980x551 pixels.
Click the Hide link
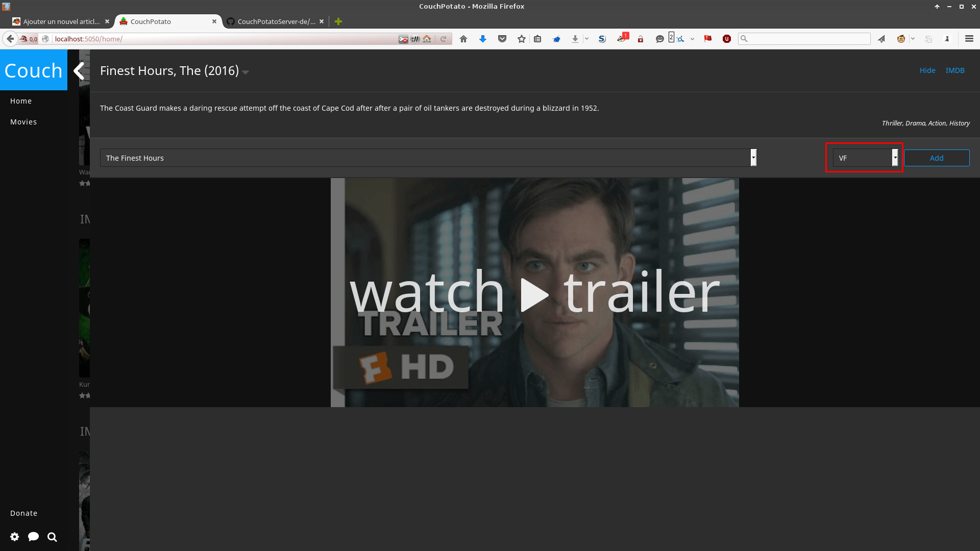[x=927, y=70]
